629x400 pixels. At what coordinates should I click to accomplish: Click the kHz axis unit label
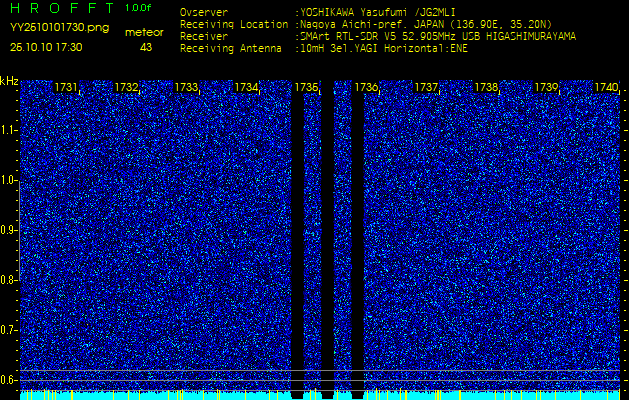coord(9,81)
